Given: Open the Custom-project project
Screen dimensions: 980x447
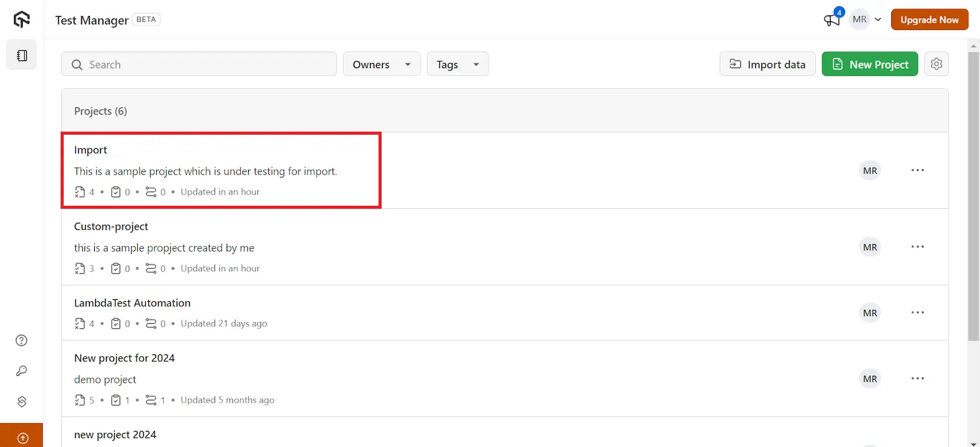Looking at the screenshot, I should 111,227.
